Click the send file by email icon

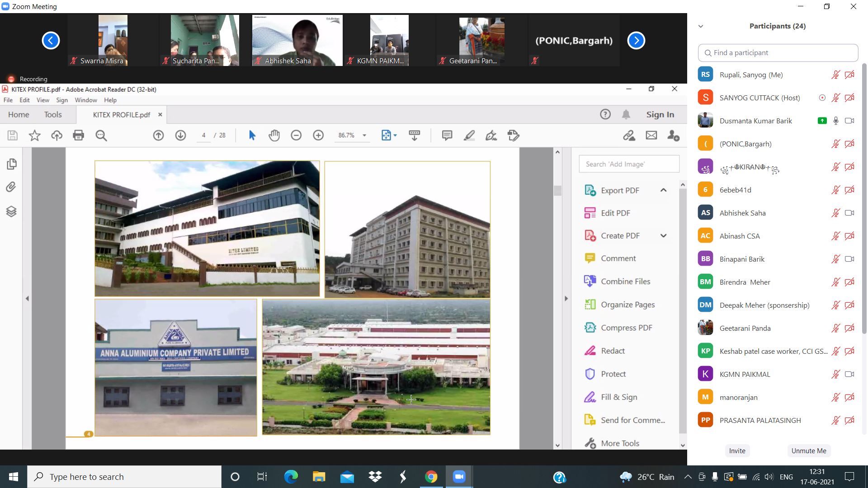point(651,135)
